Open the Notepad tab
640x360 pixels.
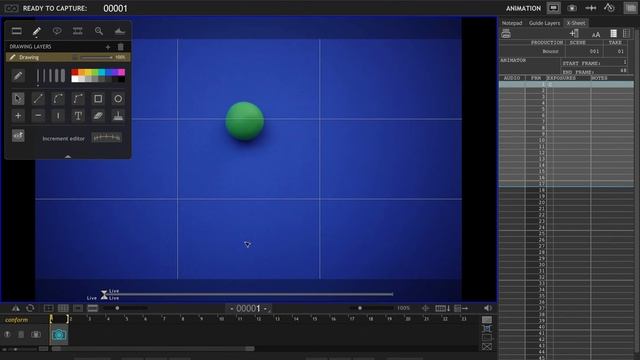[512, 23]
